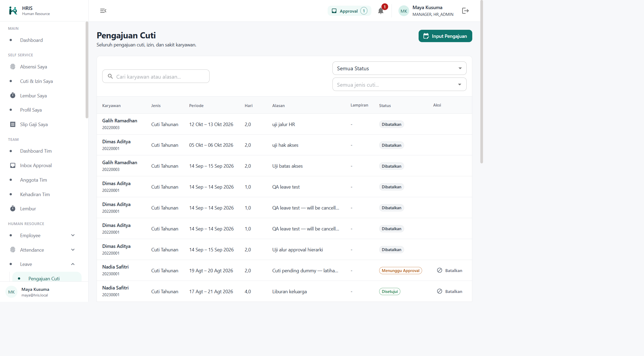
Task: Click 'QA leave test' reason without suffix
Action: pyautogui.click(x=286, y=187)
